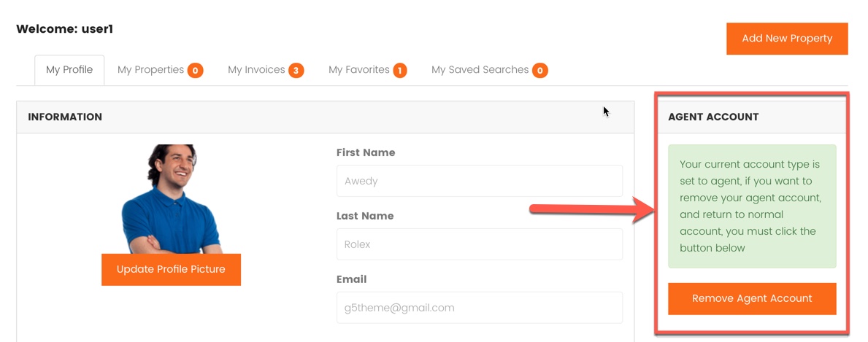
Task: Open the My Invoices tab
Action: [x=266, y=70]
